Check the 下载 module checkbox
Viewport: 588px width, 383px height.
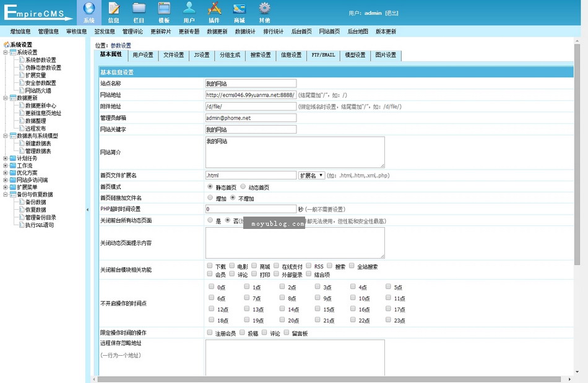[210, 265]
